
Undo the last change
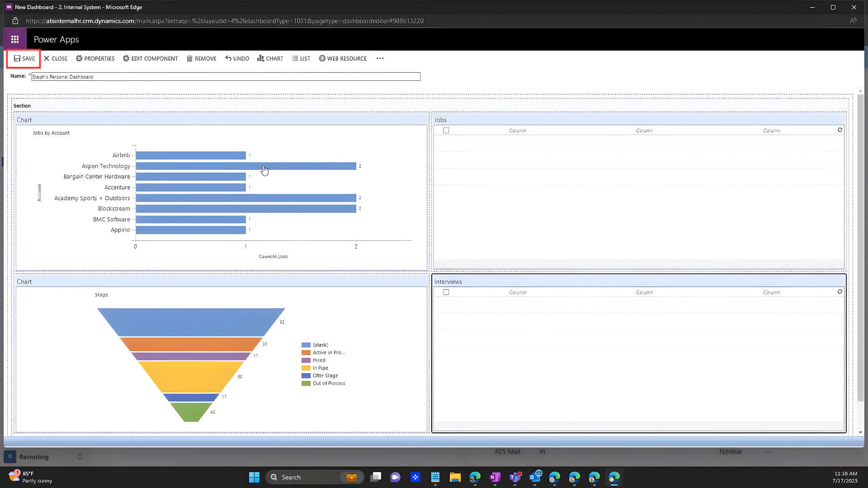(x=237, y=59)
